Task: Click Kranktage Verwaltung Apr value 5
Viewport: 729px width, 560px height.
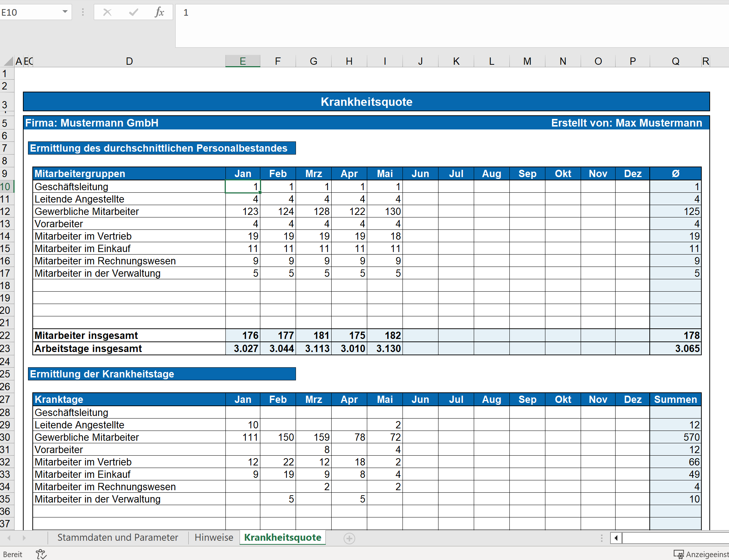Action: (349, 499)
